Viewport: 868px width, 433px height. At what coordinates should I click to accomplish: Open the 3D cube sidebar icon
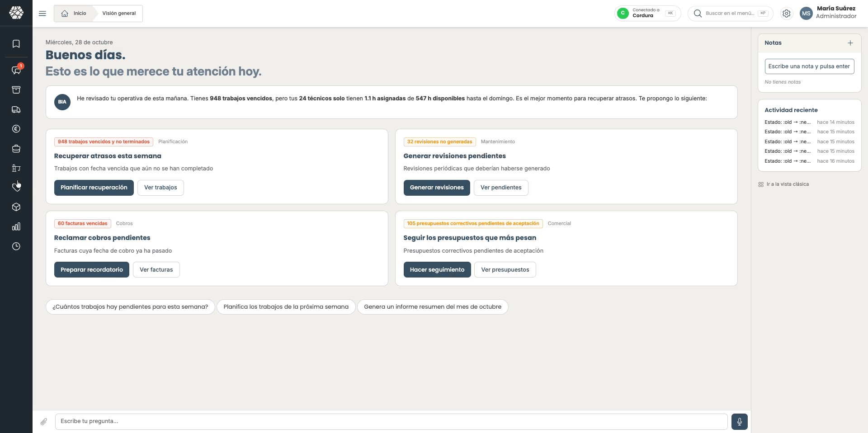coord(16,207)
